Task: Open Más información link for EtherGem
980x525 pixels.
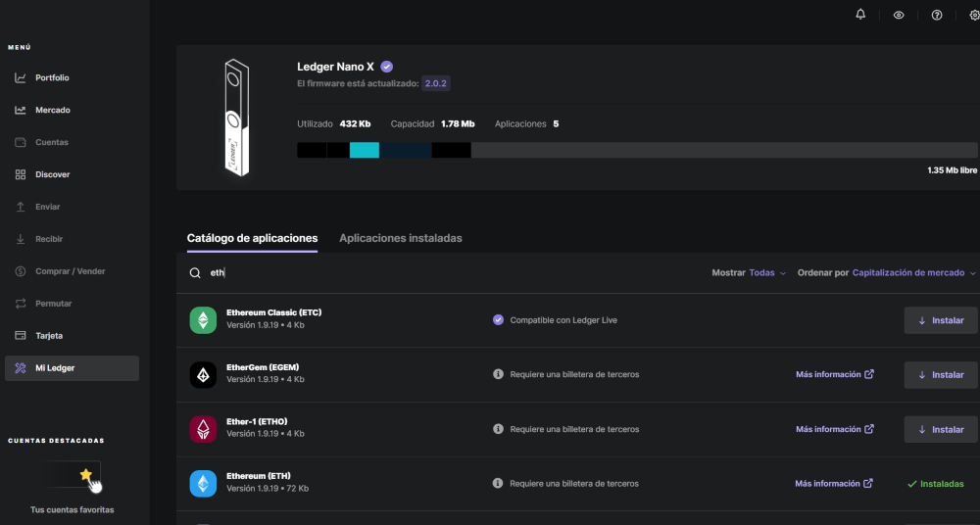Action: click(834, 374)
